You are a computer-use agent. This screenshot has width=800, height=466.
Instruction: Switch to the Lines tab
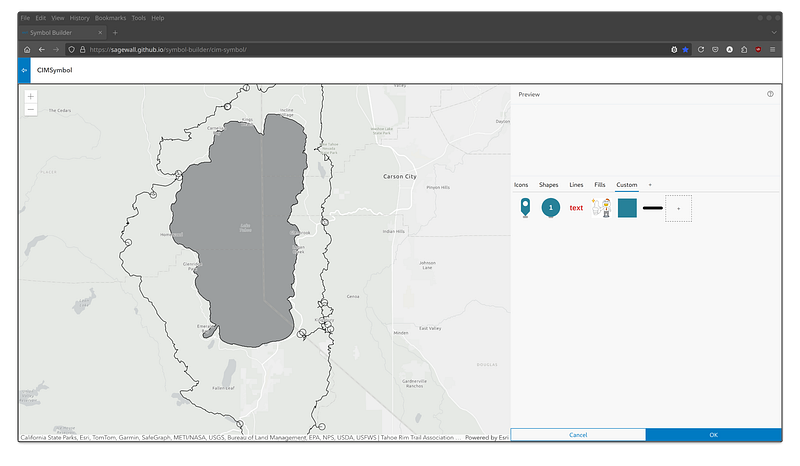tap(576, 185)
